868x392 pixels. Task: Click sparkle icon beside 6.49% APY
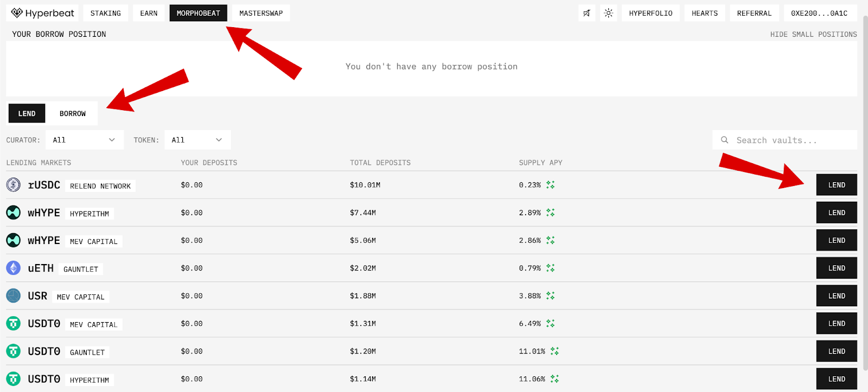click(550, 324)
